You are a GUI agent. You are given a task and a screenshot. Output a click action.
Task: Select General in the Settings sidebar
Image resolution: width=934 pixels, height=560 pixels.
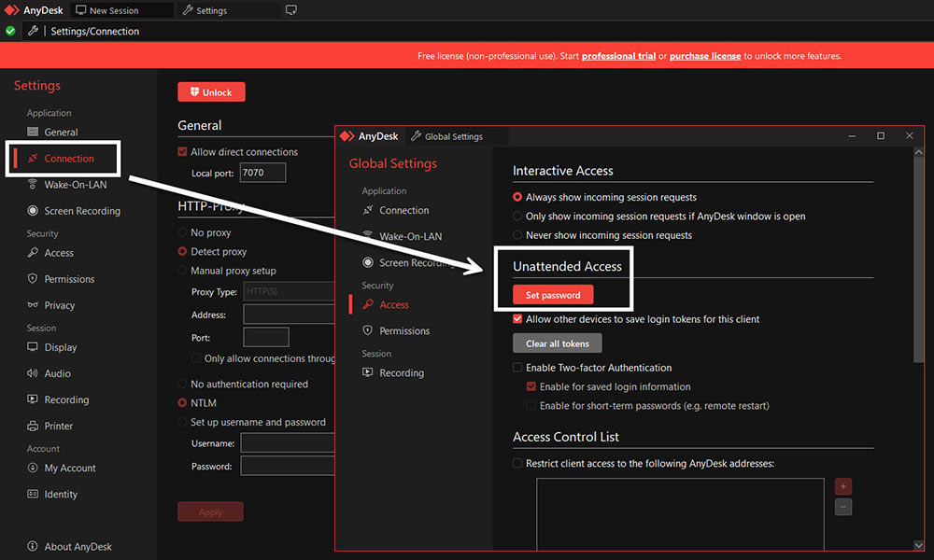point(61,133)
